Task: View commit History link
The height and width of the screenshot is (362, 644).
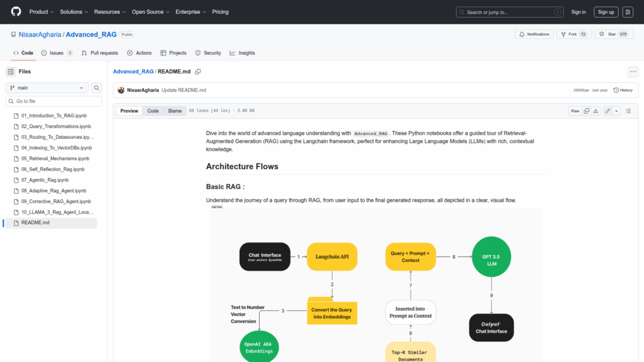Action: 623,90
